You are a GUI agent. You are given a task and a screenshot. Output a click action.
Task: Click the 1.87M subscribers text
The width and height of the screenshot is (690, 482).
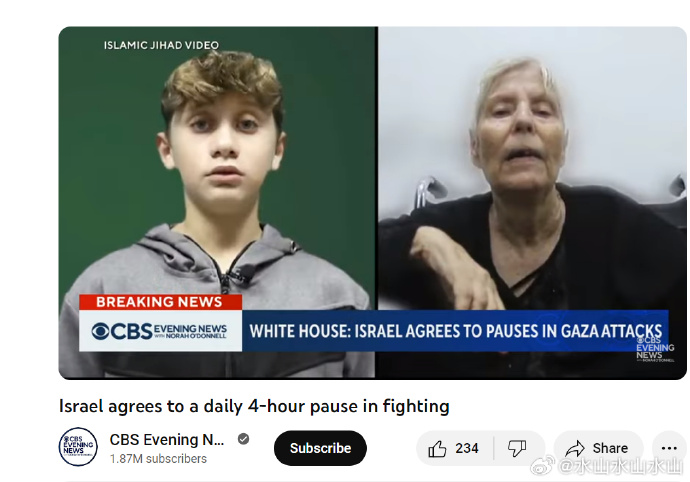(158, 459)
